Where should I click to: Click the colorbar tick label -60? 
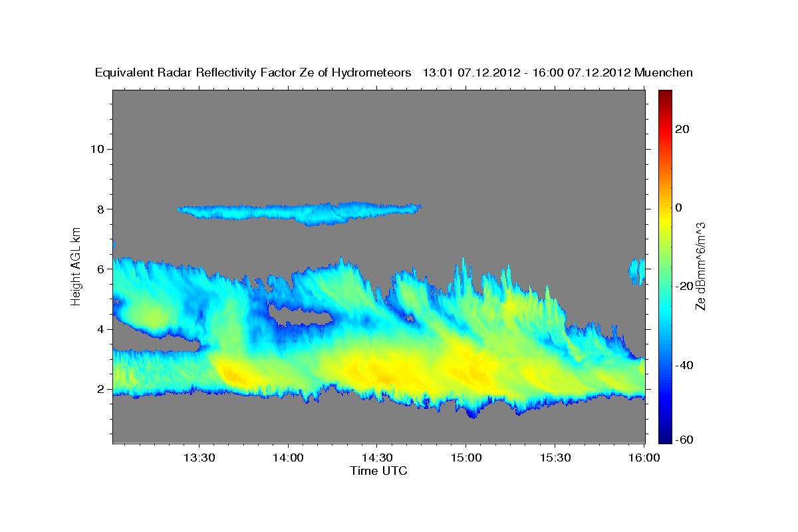click(x=686, y=440)
